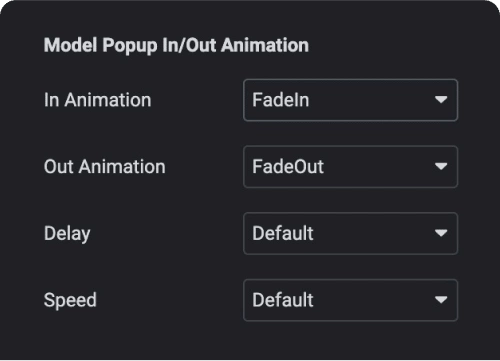
Task: Click the Default text in Speed field
Action: coord(283,300)
